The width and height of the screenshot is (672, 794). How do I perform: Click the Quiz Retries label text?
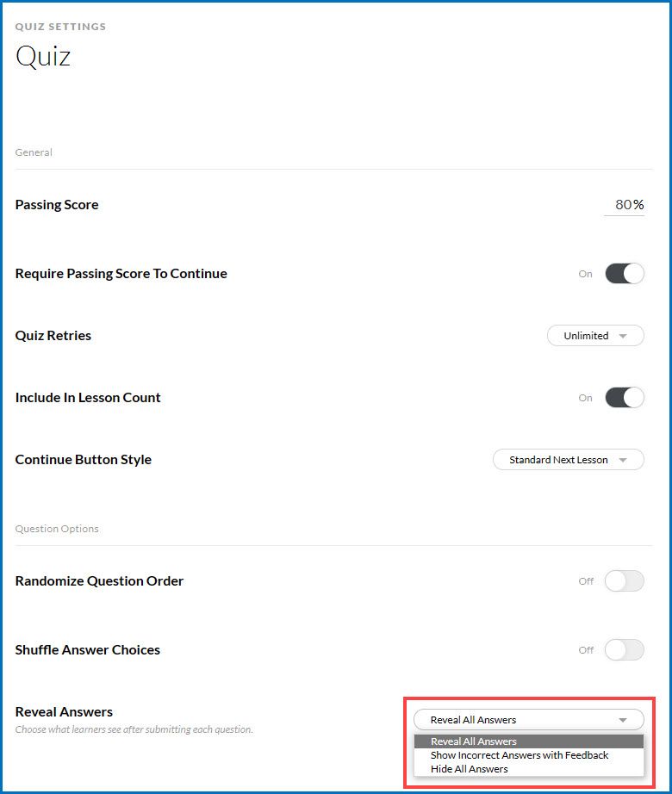coord(53,336)
